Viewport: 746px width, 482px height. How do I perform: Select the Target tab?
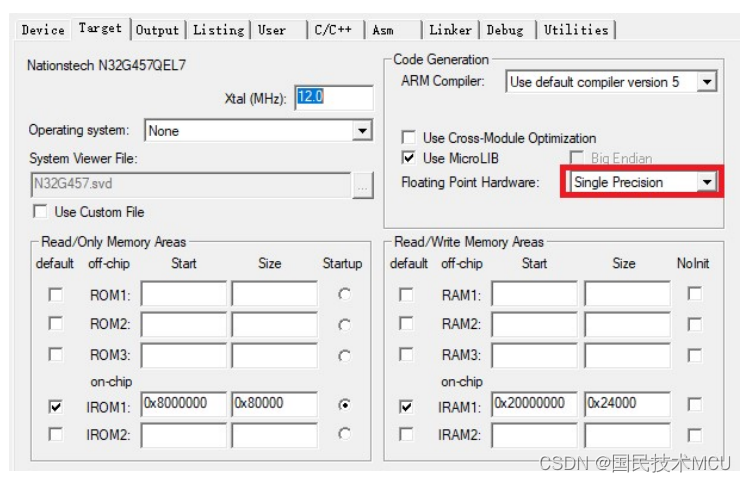pyautogui.click(x=100, y=29)
